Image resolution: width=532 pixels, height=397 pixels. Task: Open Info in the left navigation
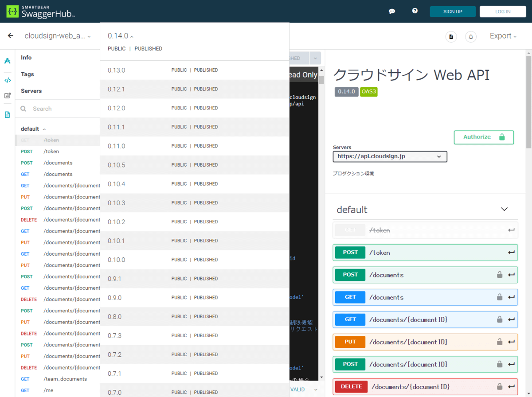[26, 58]
